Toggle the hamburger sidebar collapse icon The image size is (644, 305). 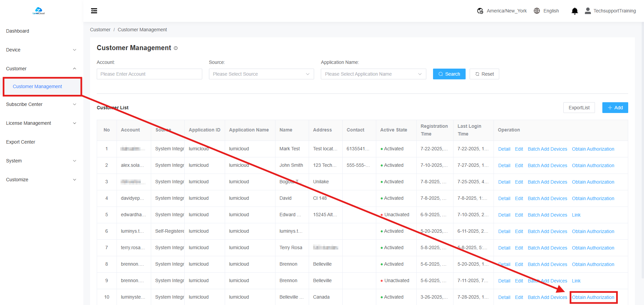pos(94,11)
